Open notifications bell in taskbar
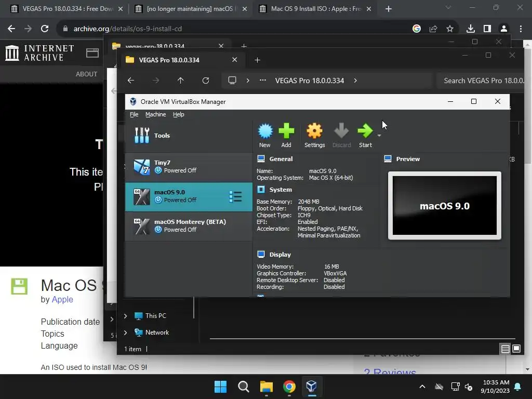The height and width of the screenshot is (399, 532). (518, 387)
